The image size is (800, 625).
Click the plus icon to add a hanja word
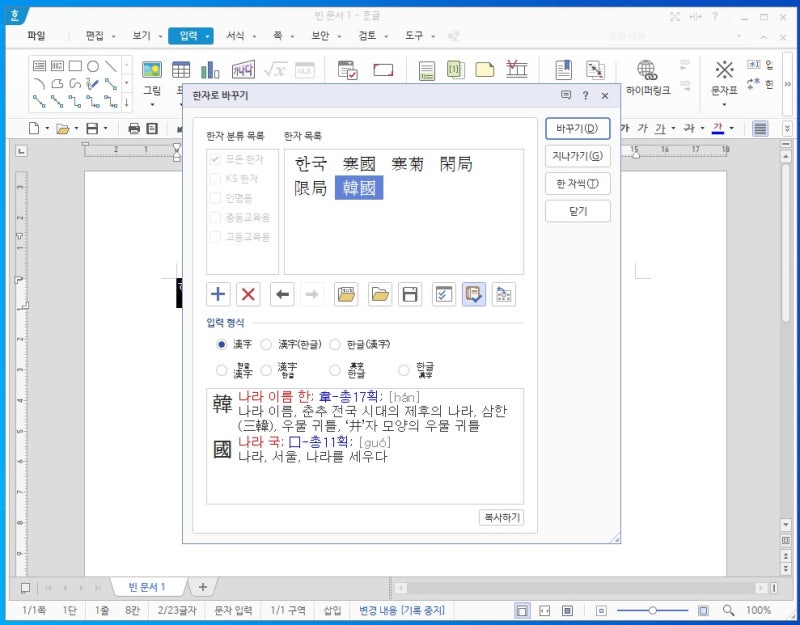tap(218, 294)
